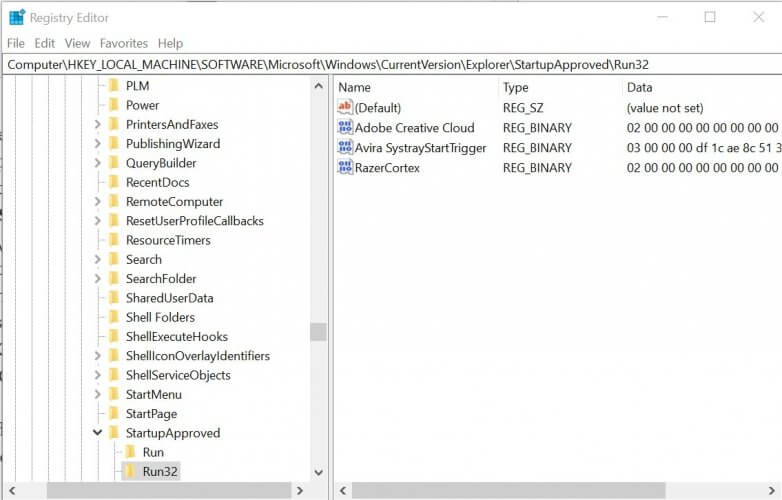Expand the Search key
The width and height of the screenshot is (782, 500).
pos(98,259)
